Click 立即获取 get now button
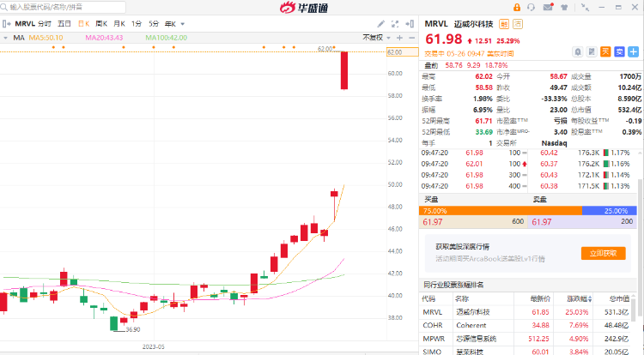 (604, 253)
